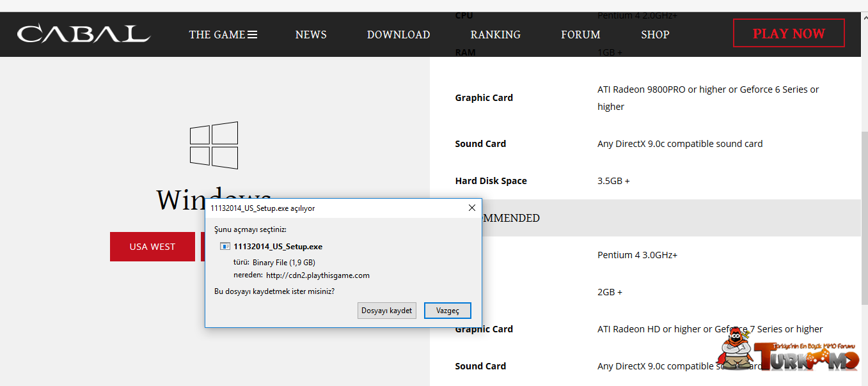Close the download dialog with the X
Screen dimensions: 868x386
[472, 208]
